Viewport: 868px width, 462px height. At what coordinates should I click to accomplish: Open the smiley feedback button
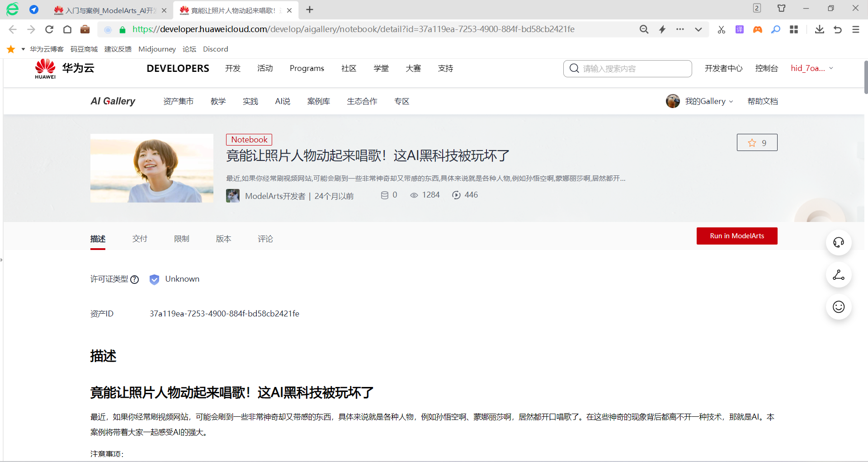(839, 307)
